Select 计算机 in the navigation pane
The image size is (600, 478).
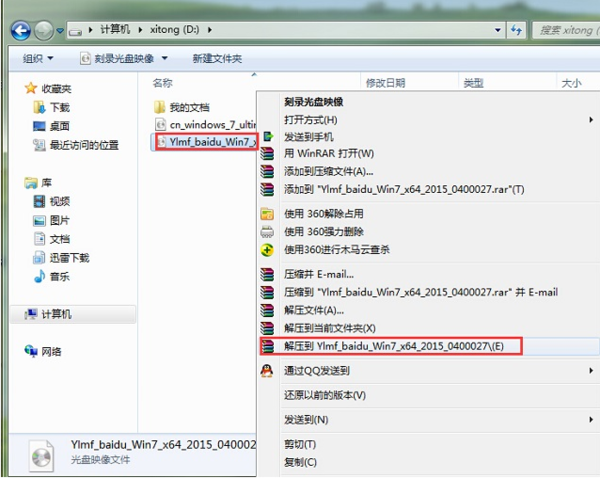click(x=73, y=315)
